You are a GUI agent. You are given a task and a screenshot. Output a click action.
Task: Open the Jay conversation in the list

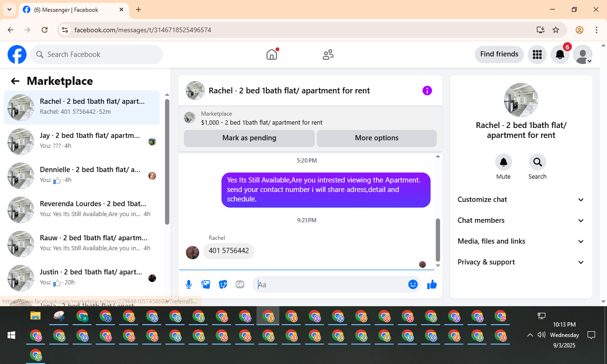(82, 142)
